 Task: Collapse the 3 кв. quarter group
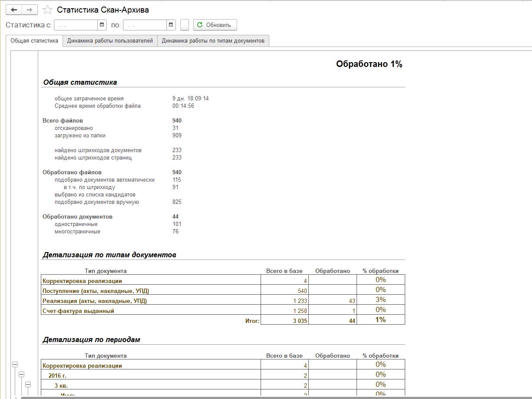28,385
